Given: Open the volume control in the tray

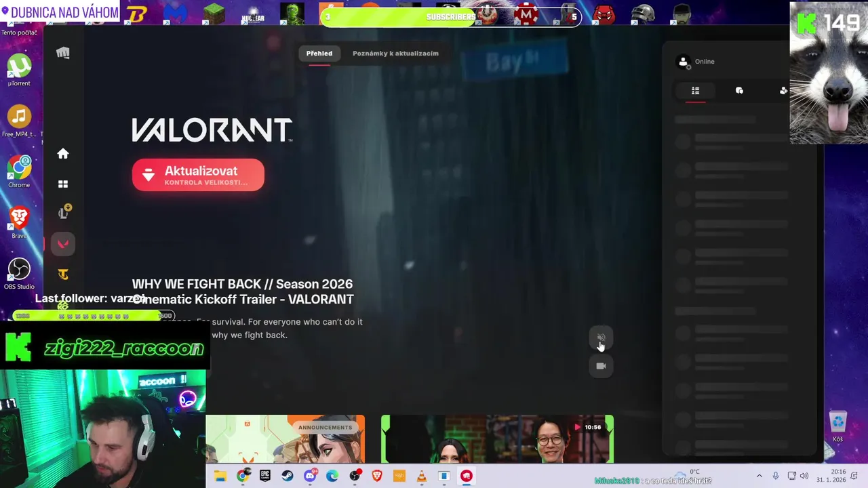Looking at the screenshot, I should pos(804,476).
